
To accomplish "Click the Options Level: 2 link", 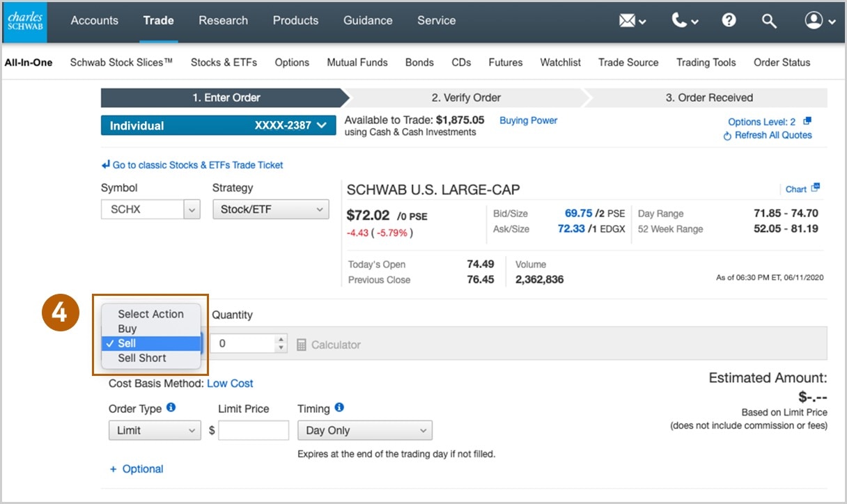I will point(762,122).
